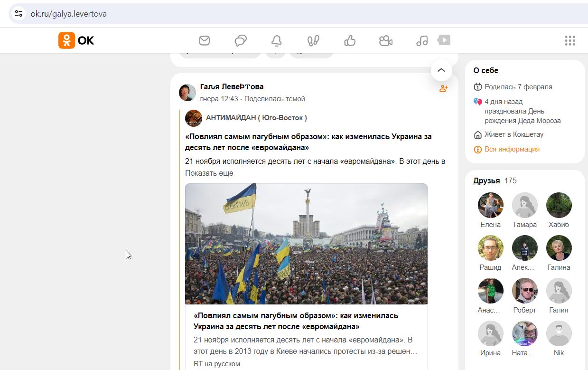Open the post headline «Повлиял самым пагубным образом»
The height and width of the screenshot is (370, 588).
pyautogui.click(x=308, y=142)
